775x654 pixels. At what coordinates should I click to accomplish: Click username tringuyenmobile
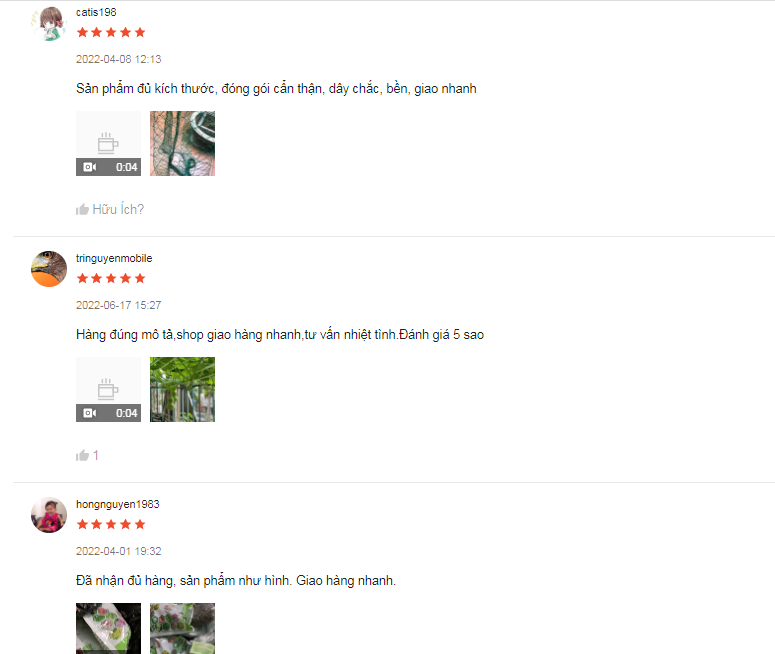(x=114, y=258)
